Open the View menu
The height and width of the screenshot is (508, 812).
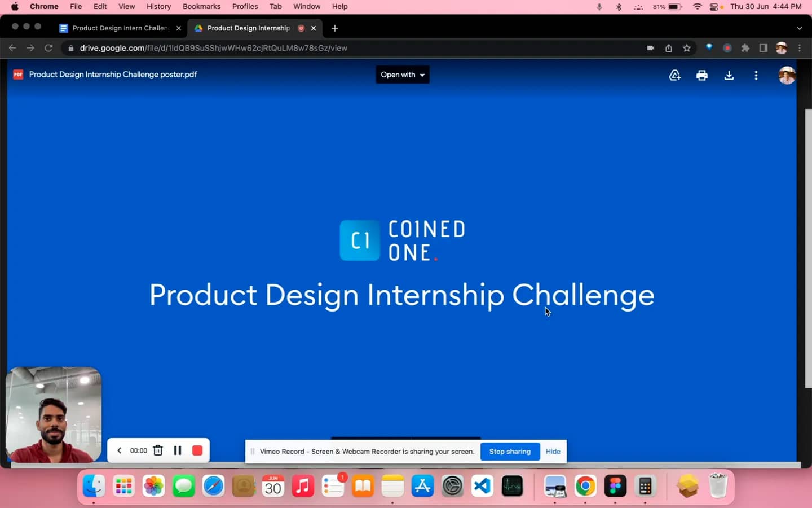coord(127,6)
